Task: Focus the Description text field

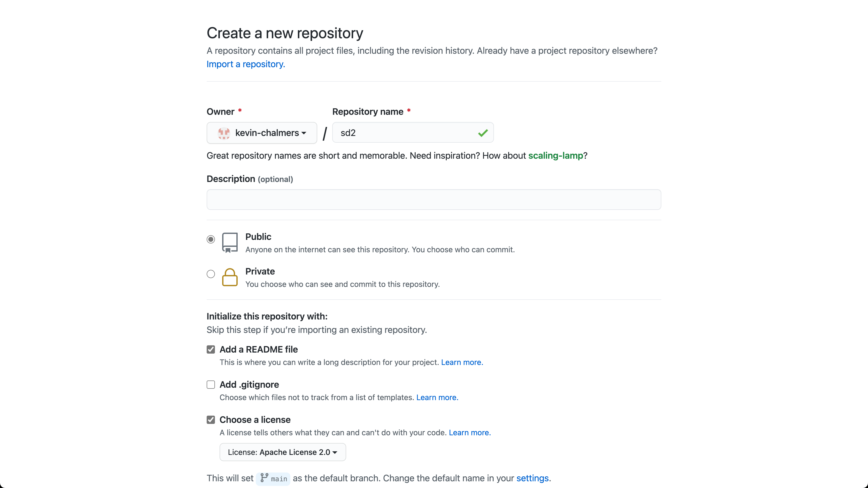Action: click(434, 200)
